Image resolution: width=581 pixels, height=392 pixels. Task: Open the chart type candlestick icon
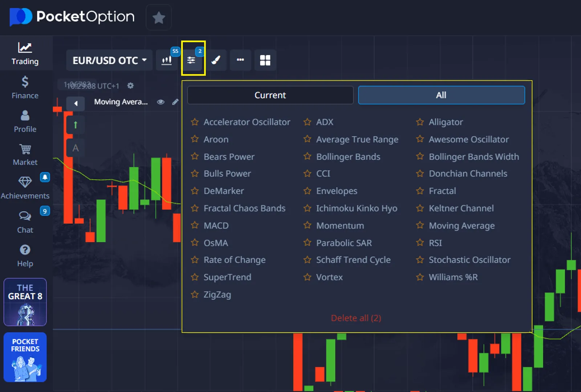click(x=167, y=60)
